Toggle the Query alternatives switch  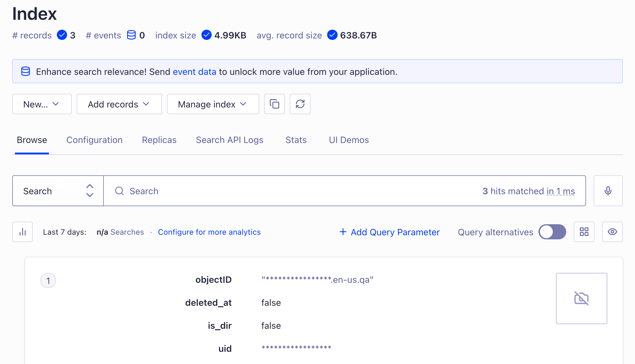coord(552,232)
